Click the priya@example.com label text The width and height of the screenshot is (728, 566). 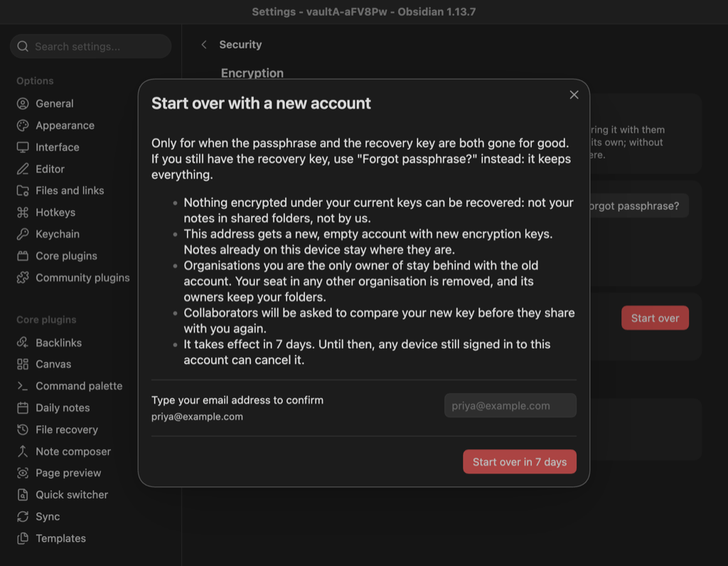(x=197, y=417)
